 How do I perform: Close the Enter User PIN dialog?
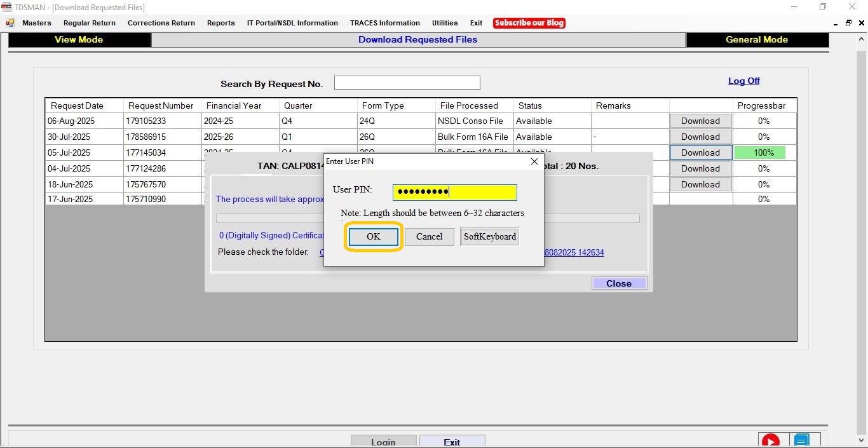point(534,161)
